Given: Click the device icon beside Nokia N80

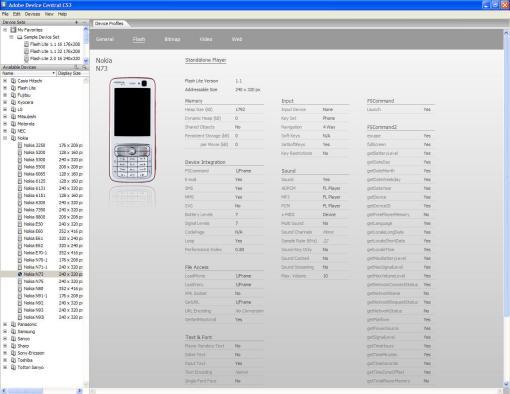Looking at the screenshot, I should pos(20,289).
